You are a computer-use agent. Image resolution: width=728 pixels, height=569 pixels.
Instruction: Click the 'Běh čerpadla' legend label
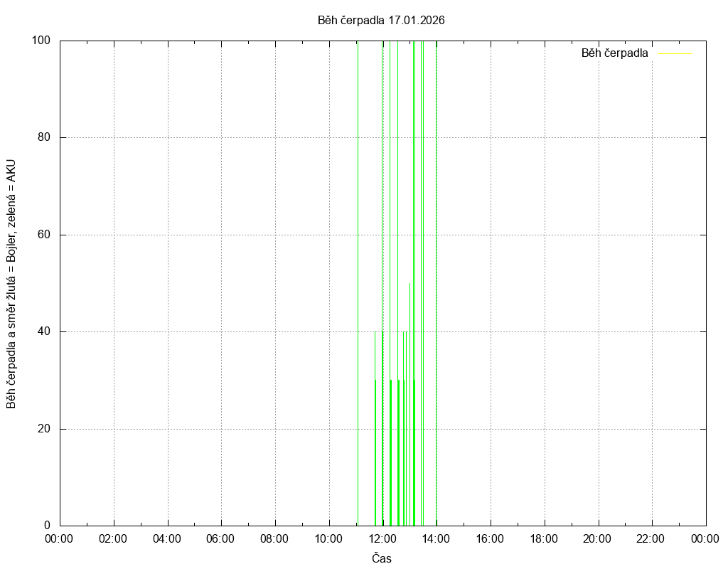(x=614, y=53)
